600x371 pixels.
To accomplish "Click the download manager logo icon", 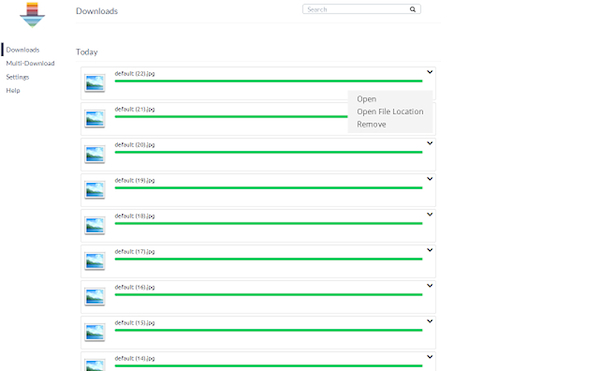I will (32, 15).
